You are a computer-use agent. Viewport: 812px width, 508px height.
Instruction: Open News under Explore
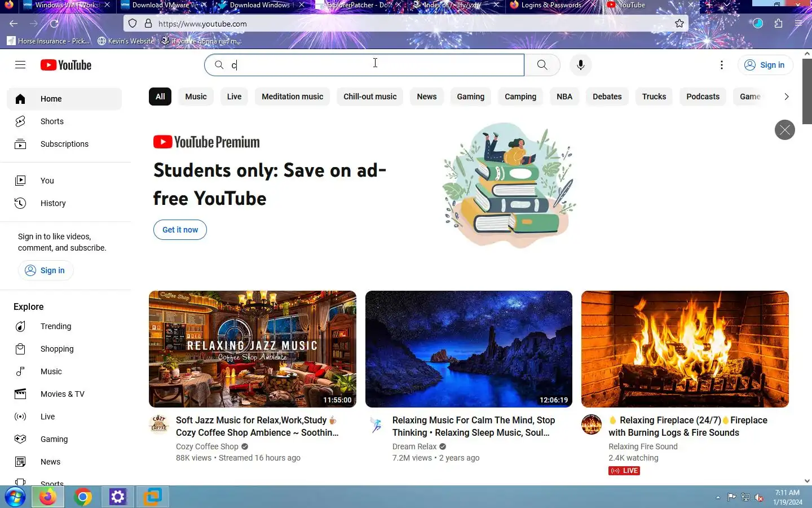pos(64,462)
